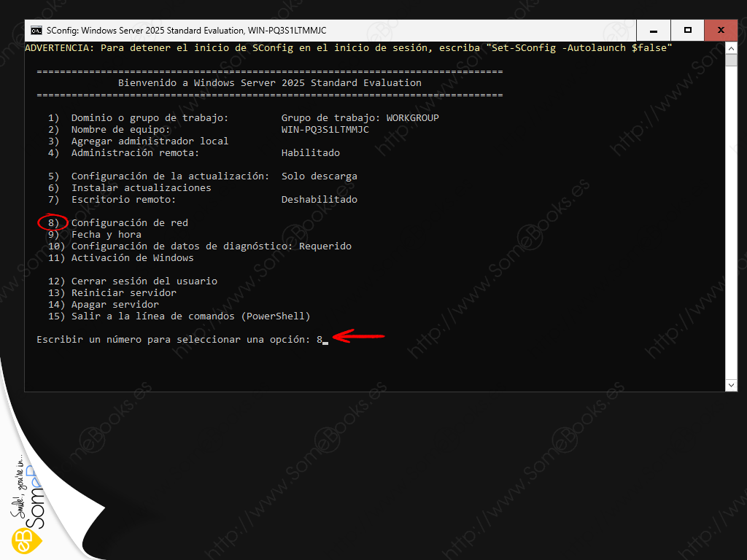Click the scrollbar up arrow

pos(732,48)
